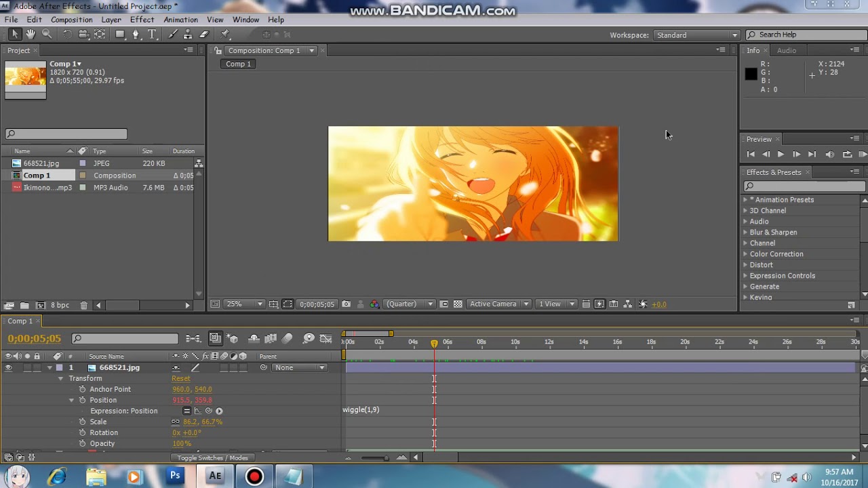Screen dimensions: 868x488
Task: Switch to the Audio panel tab
Action: tap(787, 51)
